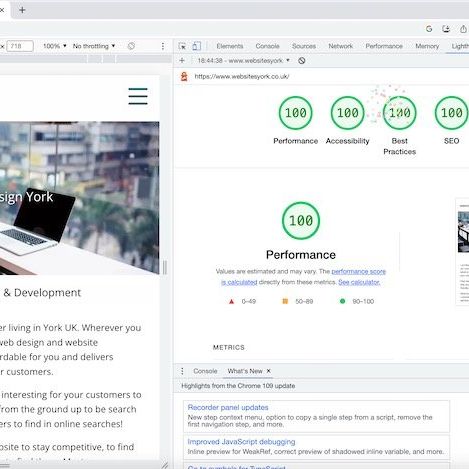Open a new browser tab with plus
The width and height of the screenshot is (469, 469).
click(22, 10)
